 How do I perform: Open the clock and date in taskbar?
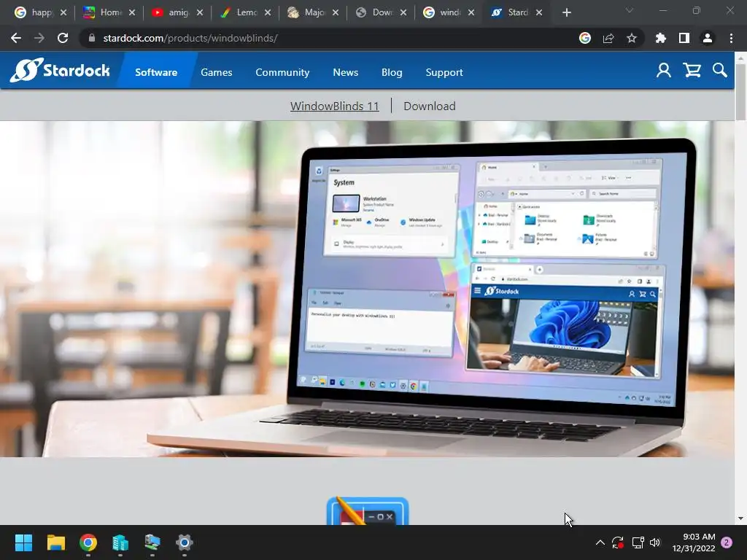(694, 542)
